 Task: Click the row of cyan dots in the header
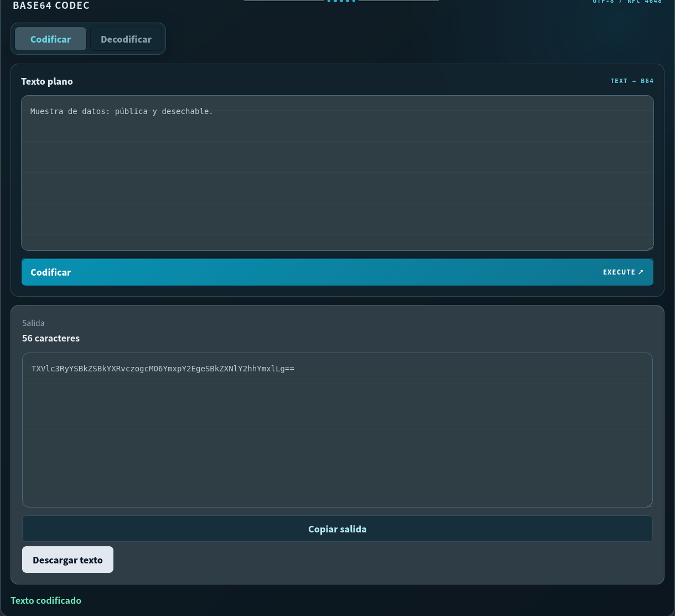(x=341, y=1)
